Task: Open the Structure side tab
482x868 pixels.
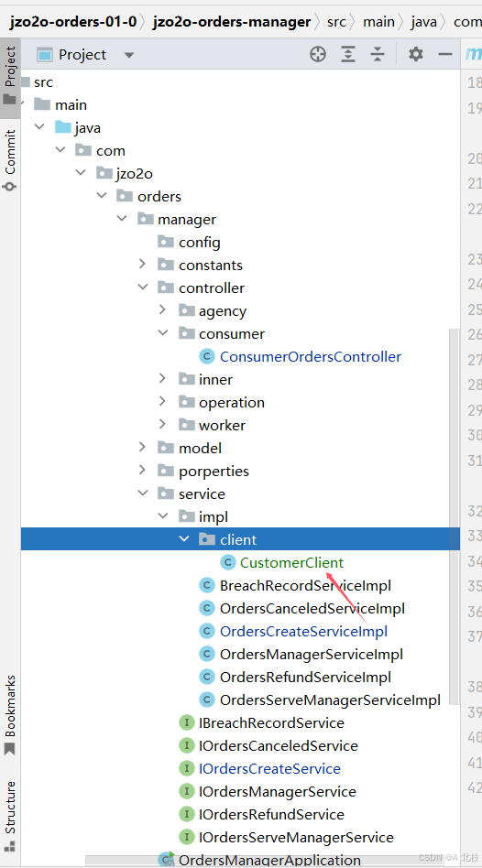Action: (10, 815)
